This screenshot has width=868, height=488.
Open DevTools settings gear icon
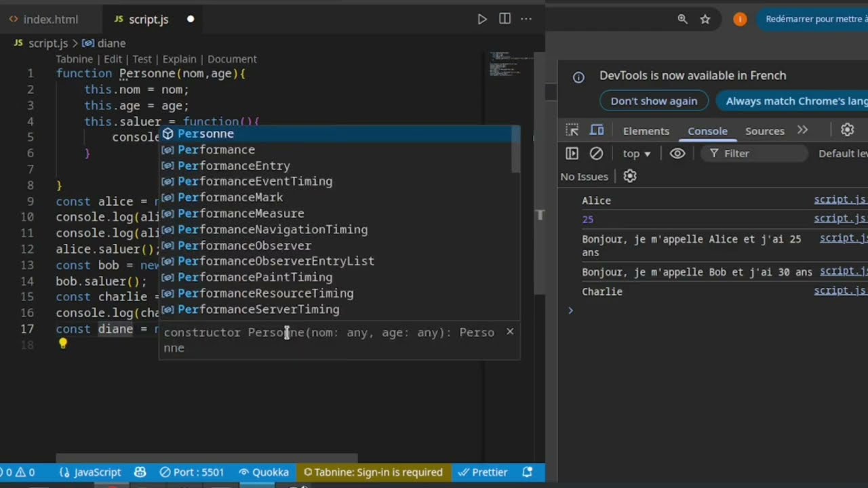point(847,130)
